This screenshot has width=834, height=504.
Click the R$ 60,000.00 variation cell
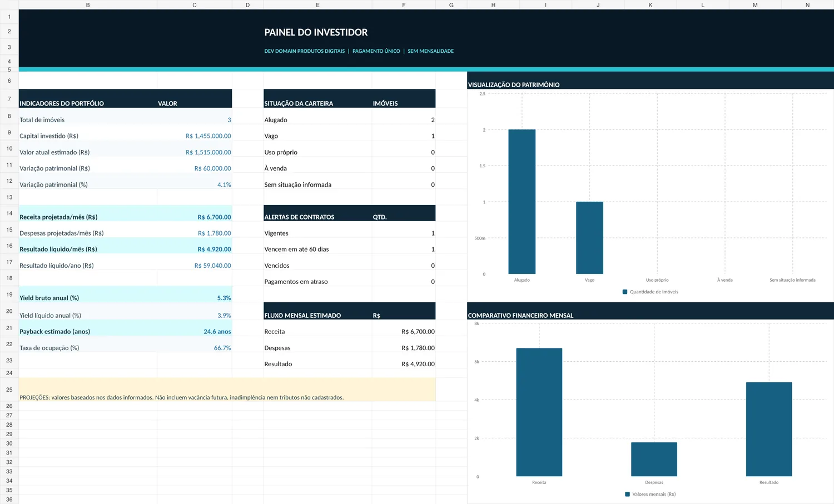(x=195, y=165)
